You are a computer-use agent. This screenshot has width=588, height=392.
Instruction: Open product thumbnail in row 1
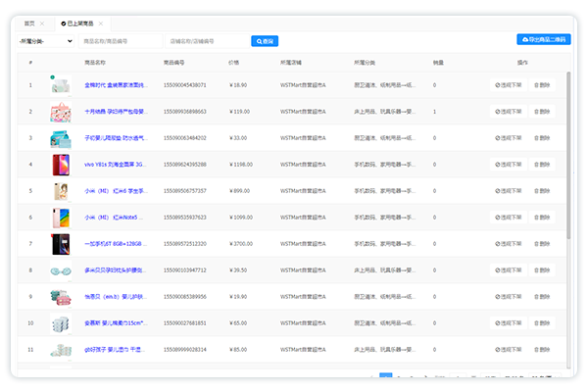pos(61,85)
